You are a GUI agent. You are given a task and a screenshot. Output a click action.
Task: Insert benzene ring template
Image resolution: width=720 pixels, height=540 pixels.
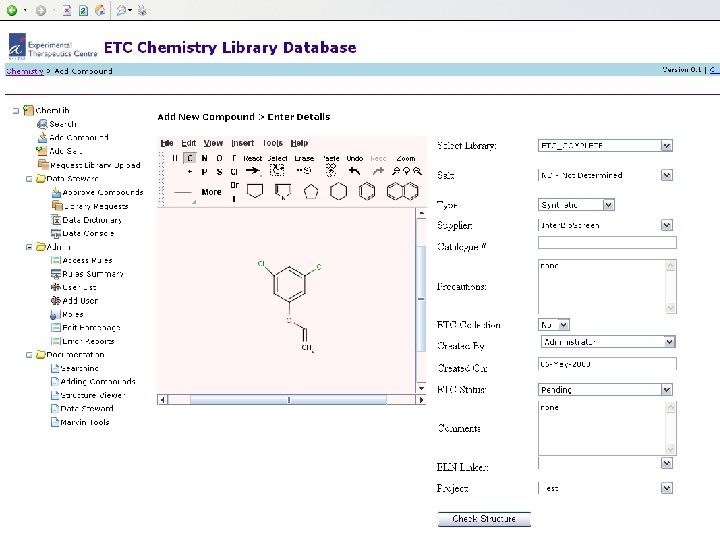[366, 191]
